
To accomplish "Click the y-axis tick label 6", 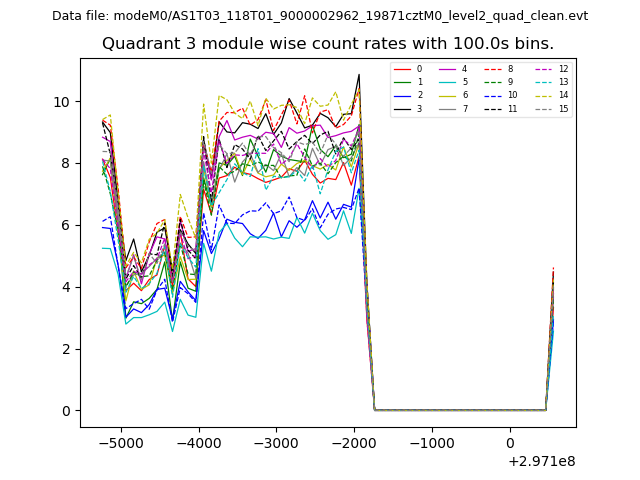I will pos(68,226).
